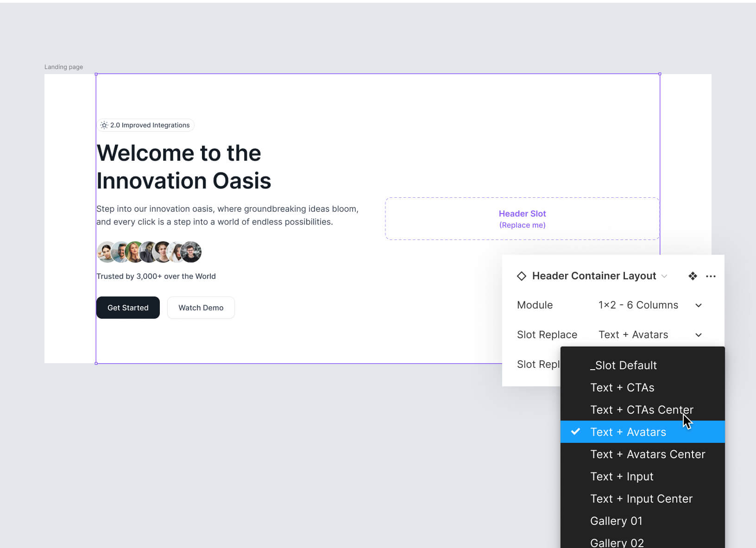Screen dimensions: 756x548
Task: Select _Slot Default from the dropdown list
Action: [x=624, y=365]
